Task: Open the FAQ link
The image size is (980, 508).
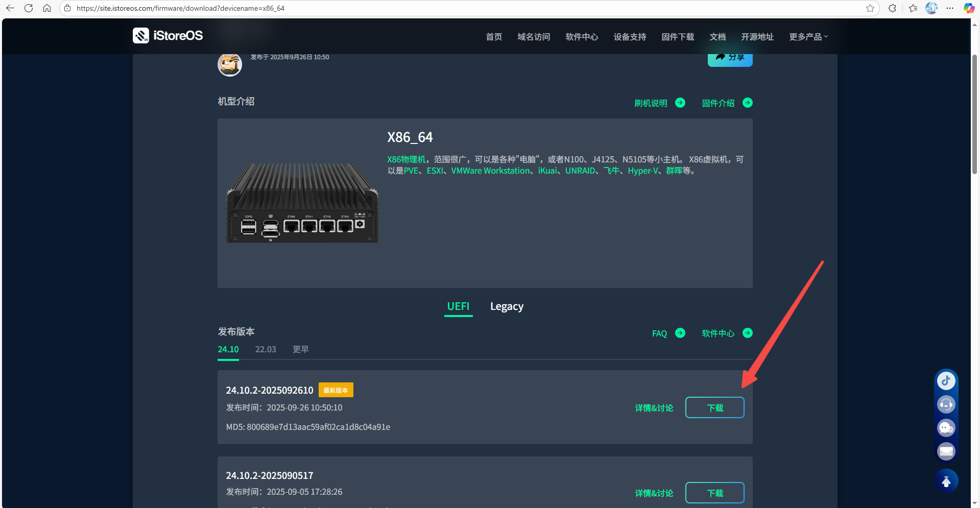Action: point(659,333)
